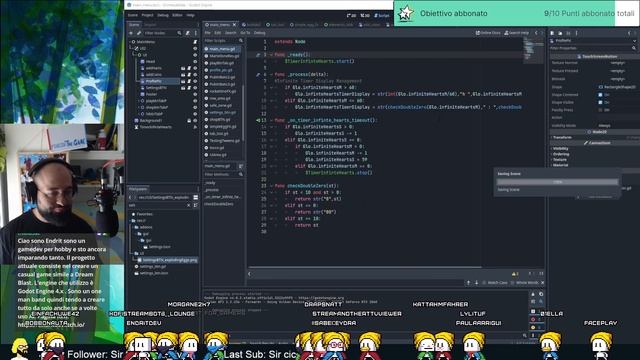Click the instance scene link icon
Image resolution: width=640 pixels, height=360 pixels.
[x=139, y=33]
